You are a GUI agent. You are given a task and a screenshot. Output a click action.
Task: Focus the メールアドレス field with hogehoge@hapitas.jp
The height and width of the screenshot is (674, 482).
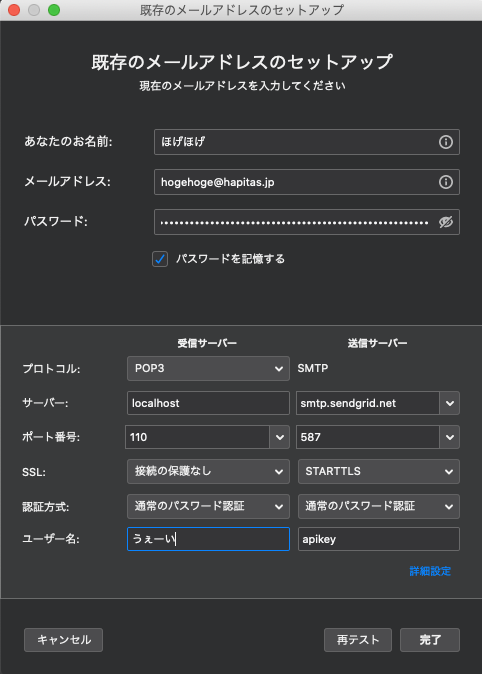[x=307, y=182]
